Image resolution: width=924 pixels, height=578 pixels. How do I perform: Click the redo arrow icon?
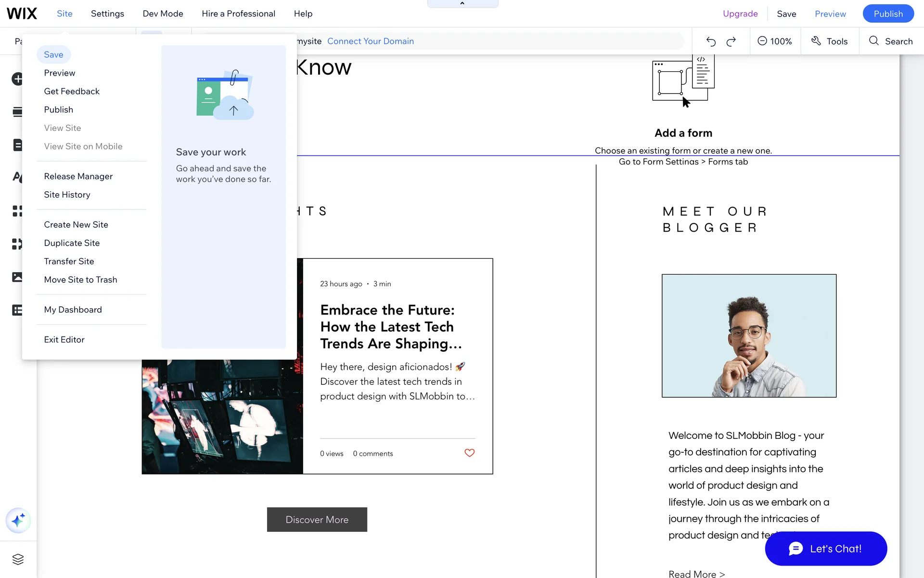[731, 41]
